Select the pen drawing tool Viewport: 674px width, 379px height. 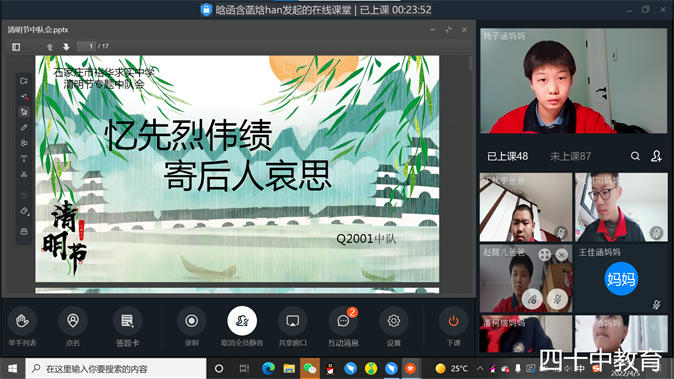pyautogui.click(x=24, y=128)
